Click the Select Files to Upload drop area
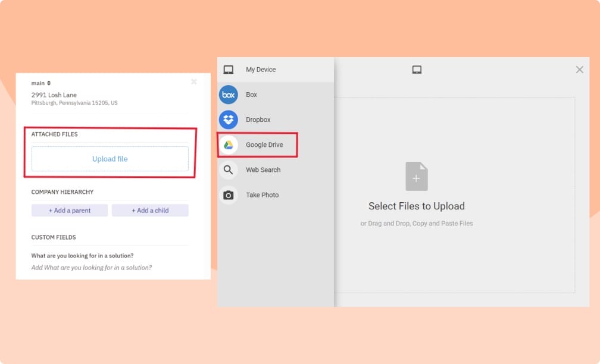This screenshot has height=364, width=600. point(417,206)
